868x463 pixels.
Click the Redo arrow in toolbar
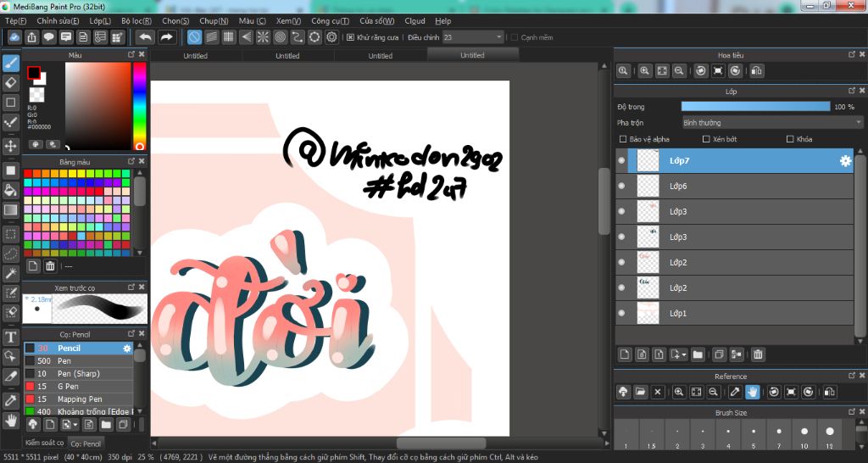[x=166, y=37]
